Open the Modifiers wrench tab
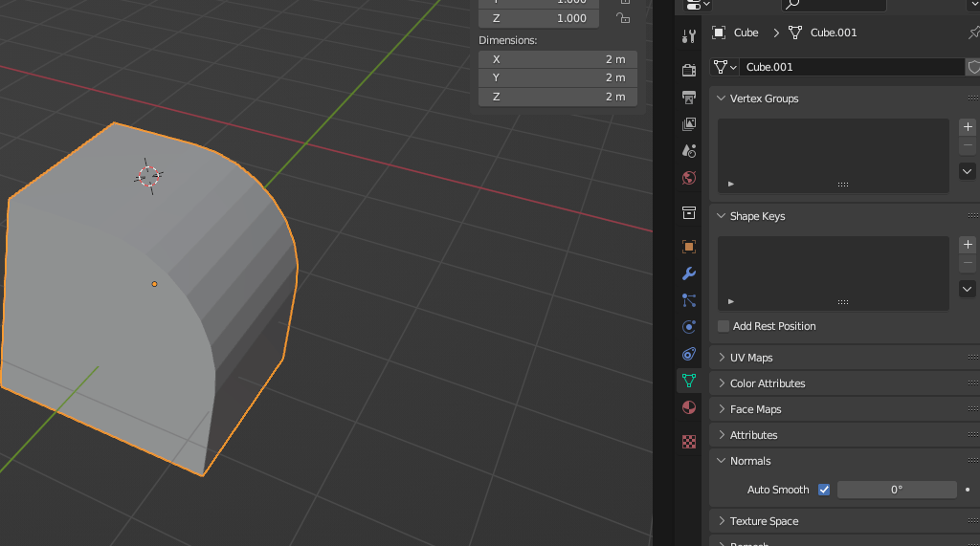Viewport: 980px width, 546px height. 689,273
